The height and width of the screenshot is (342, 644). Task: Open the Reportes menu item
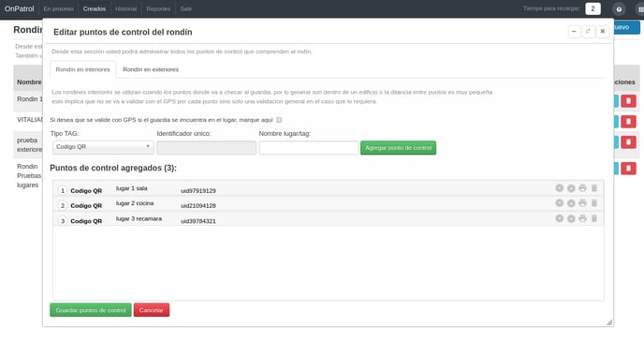click(158, 8)
